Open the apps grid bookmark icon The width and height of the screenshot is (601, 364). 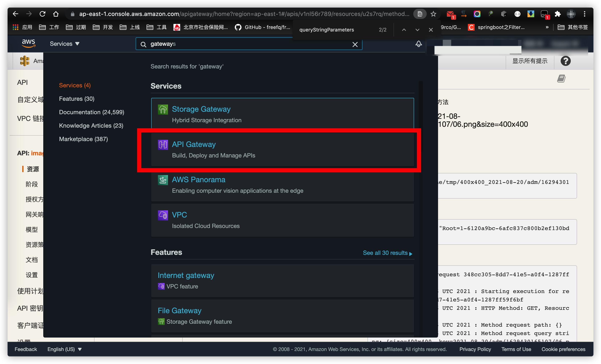(x=16, y=27)
